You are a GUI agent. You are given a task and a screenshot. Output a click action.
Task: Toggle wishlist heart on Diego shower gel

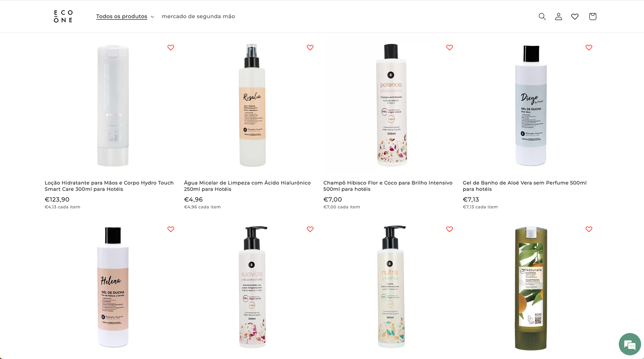pyautogui.click(x=589, y=48)
